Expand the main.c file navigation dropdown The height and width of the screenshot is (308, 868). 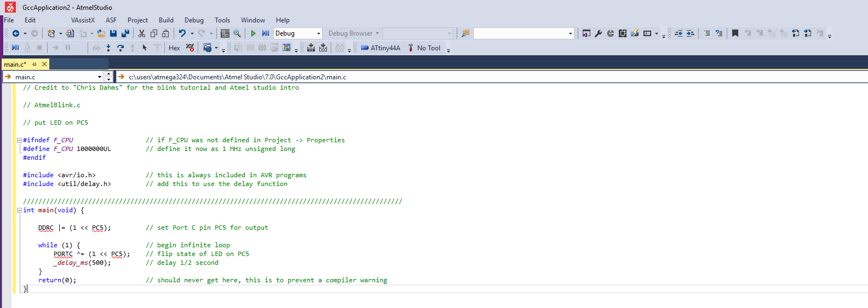point(100,77)
